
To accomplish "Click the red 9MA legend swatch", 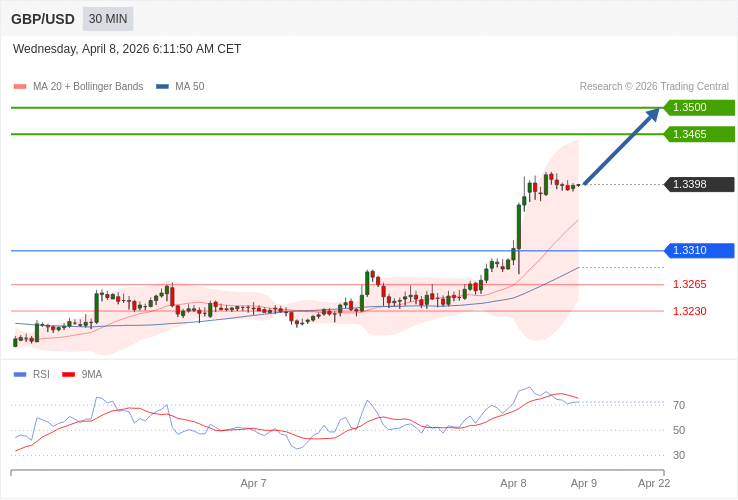I will 69,375.
